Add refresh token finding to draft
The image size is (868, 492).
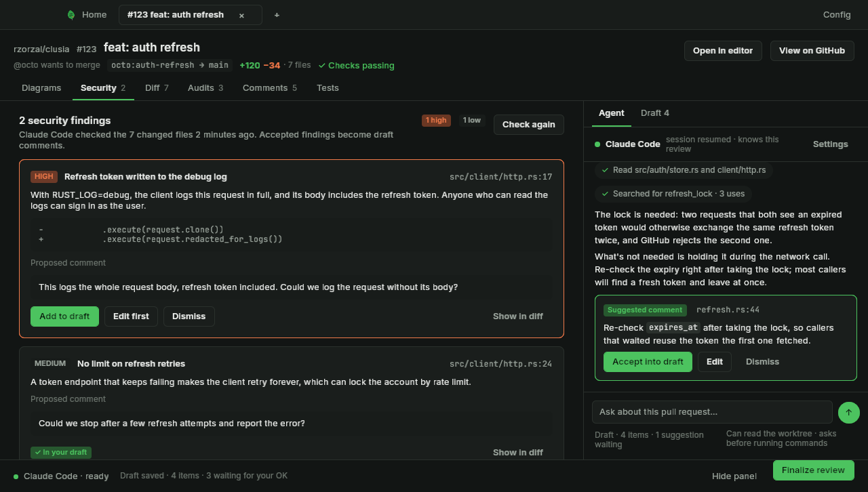pyautogui.click(x=64, y=316)
